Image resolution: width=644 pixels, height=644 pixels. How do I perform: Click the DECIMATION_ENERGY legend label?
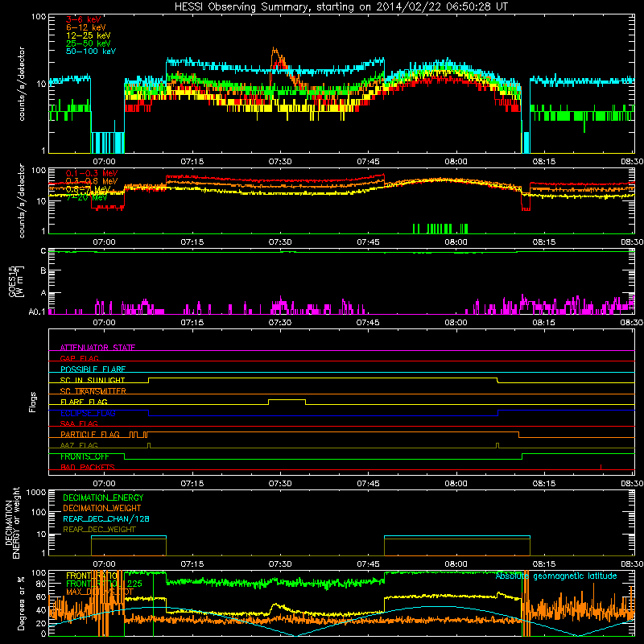[x=103, y=497]
